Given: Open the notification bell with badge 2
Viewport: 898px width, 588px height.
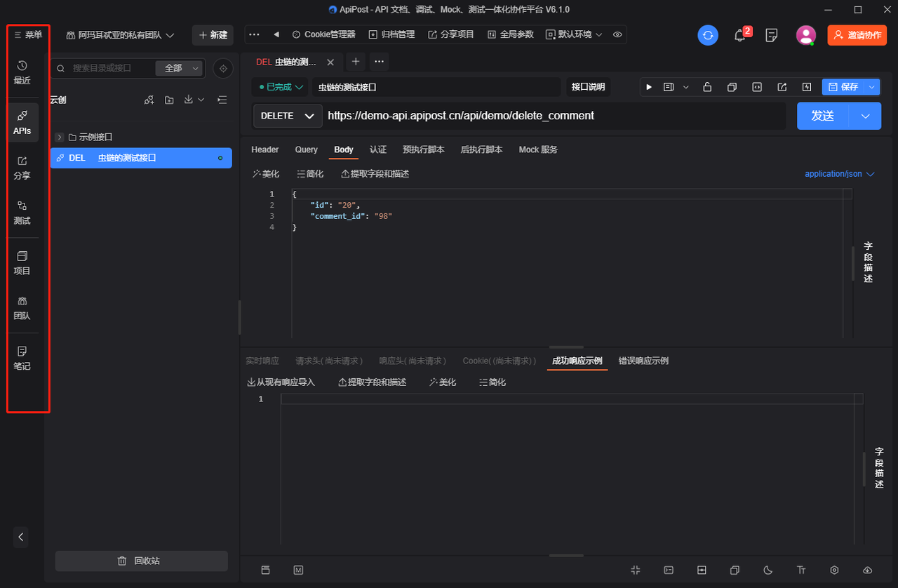Looking at the screenshot, I should (739, 34).
